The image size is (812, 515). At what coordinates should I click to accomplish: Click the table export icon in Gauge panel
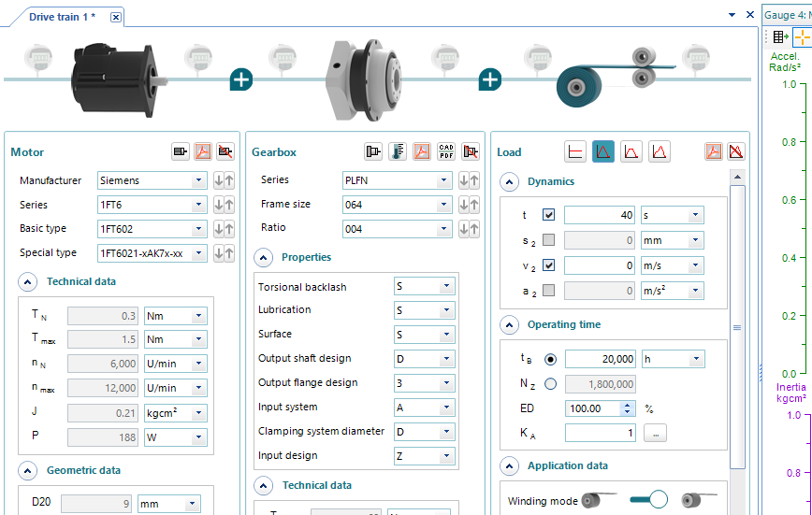780,36
